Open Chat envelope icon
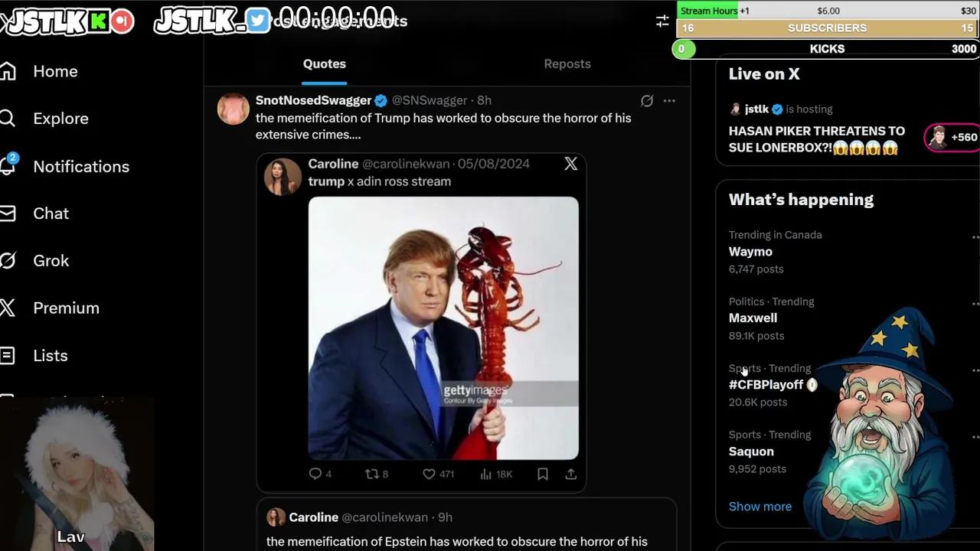 click(x=7, y=214)
